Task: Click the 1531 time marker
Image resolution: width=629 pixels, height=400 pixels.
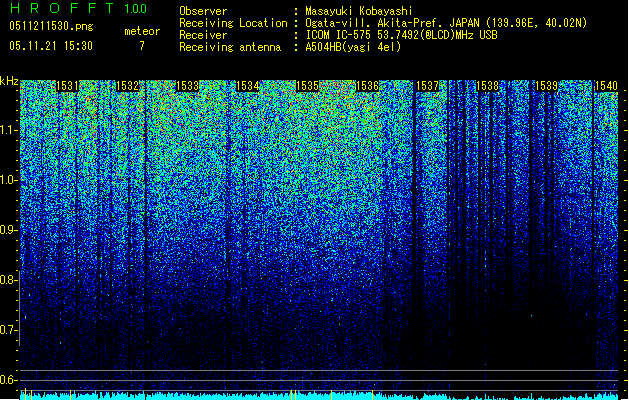Action: 67,86
